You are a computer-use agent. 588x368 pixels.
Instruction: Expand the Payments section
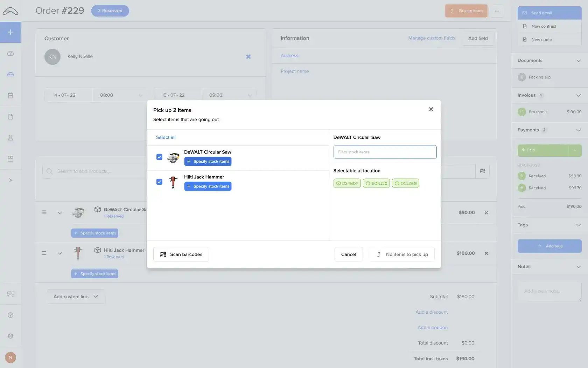tap(578, 130)
